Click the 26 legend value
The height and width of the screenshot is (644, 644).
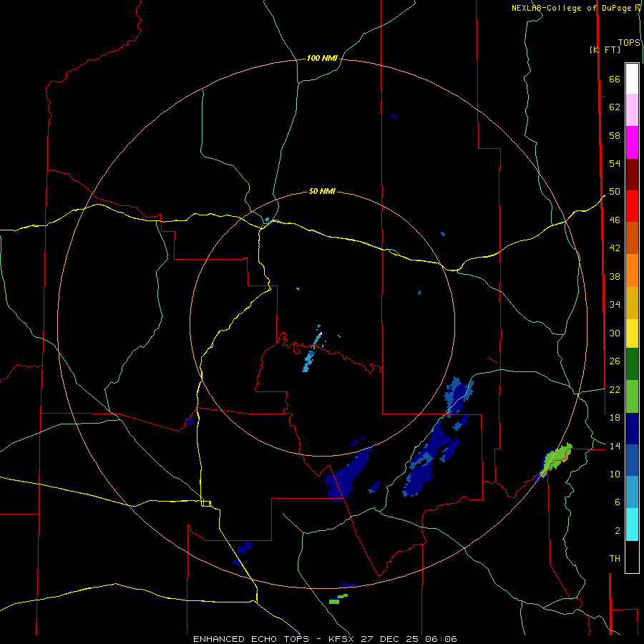[x=615, y=361]
